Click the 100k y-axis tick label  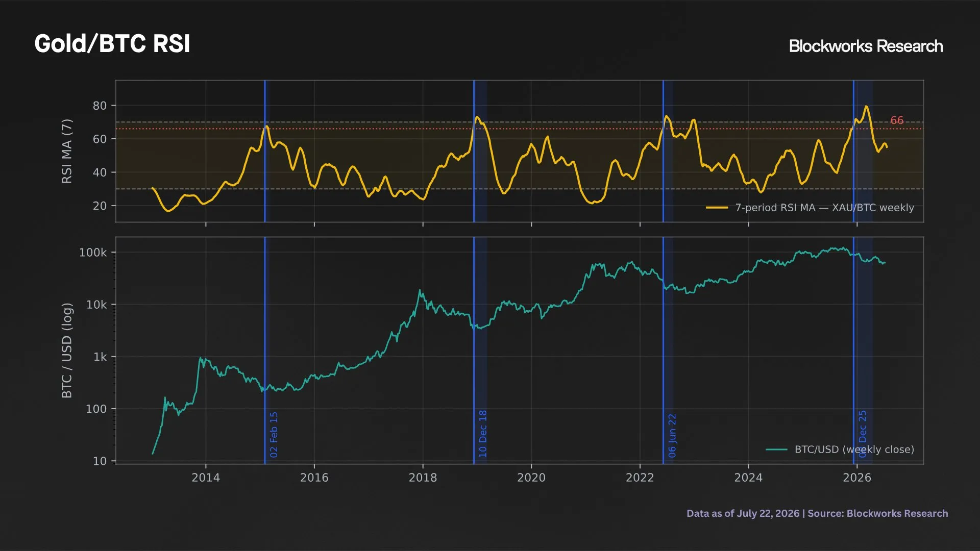93,253
